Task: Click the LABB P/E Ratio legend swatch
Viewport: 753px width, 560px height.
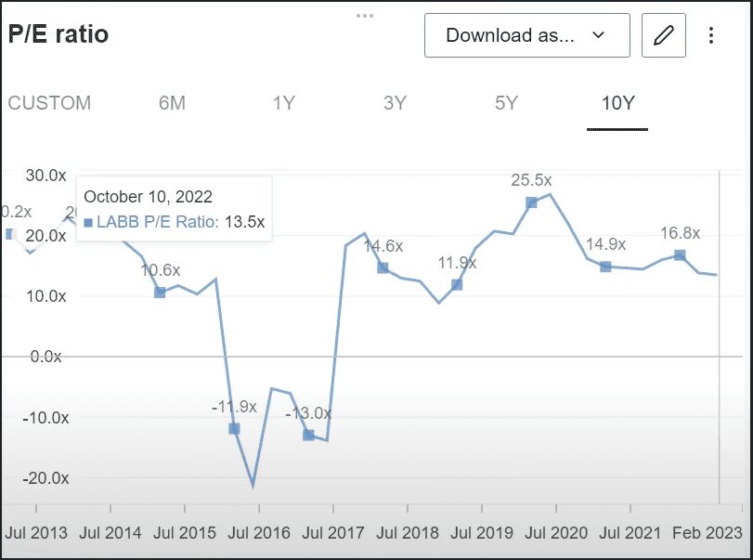Action: [88, 222]
